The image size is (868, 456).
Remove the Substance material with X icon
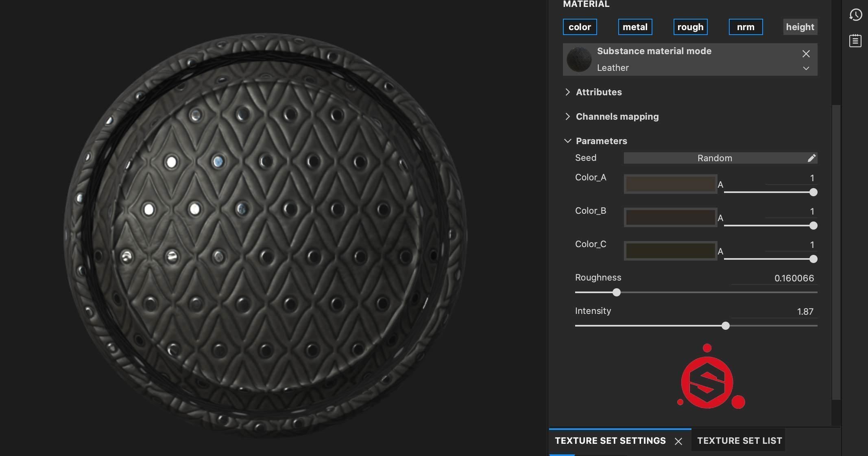806,54
